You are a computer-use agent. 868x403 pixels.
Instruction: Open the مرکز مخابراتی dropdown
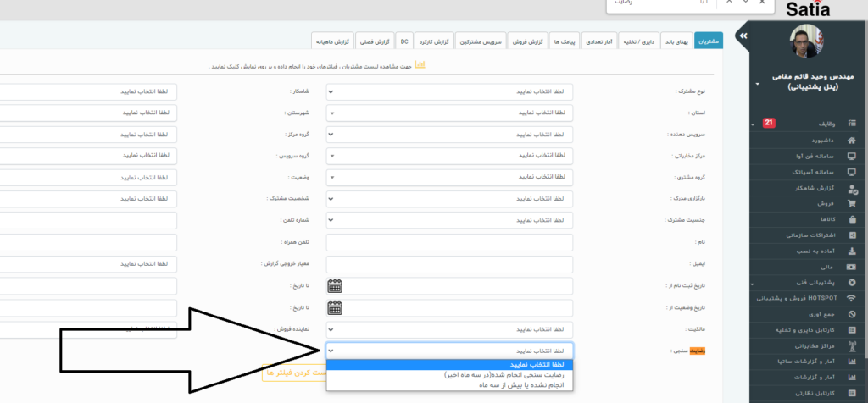pyautogui.click(x=449, y=156)
